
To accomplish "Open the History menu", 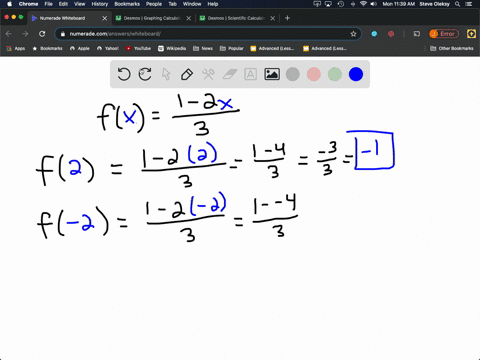I will click(100, 4).
